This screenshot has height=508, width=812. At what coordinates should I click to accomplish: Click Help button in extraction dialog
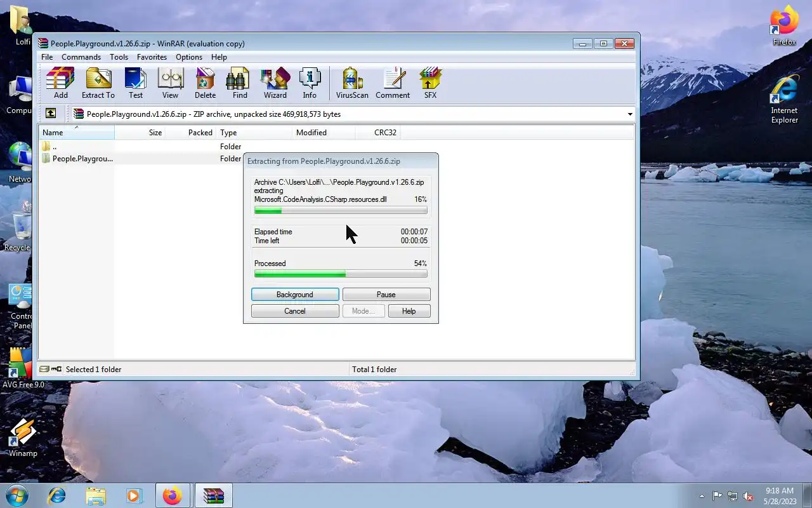click(409, 311)
